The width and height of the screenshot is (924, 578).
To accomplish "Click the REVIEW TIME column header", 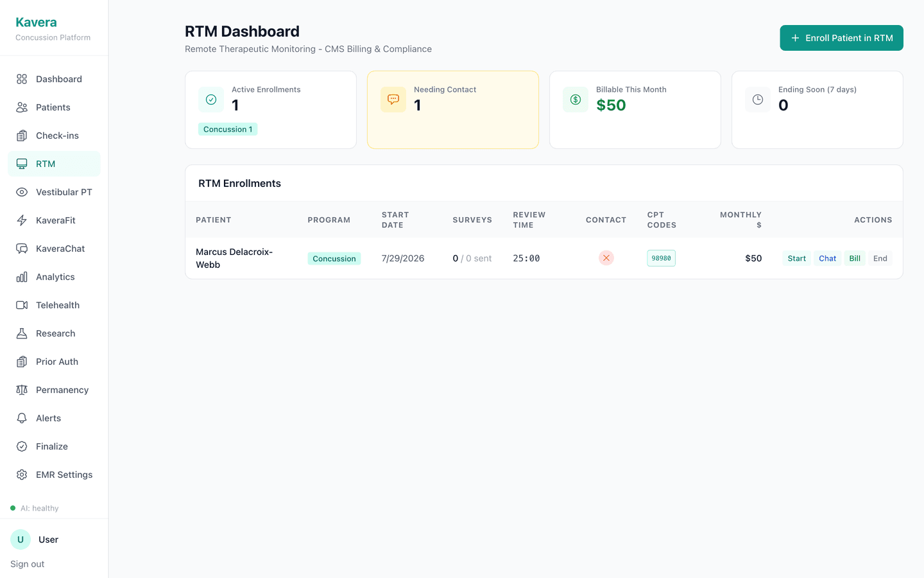I will point(529,220).
